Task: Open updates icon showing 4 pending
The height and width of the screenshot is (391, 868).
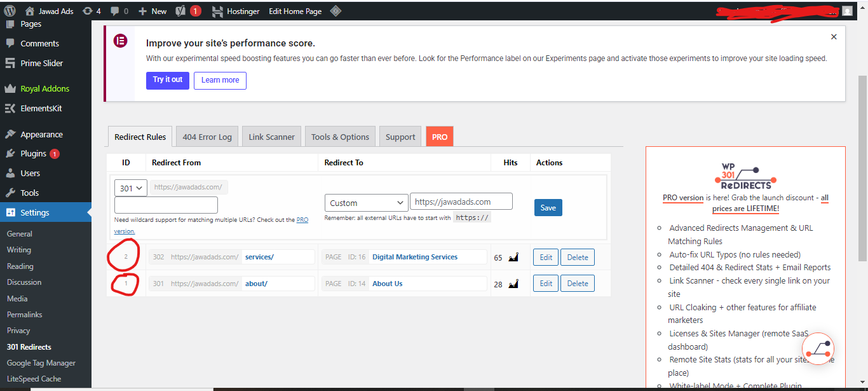Action: (x=92, y=11)
